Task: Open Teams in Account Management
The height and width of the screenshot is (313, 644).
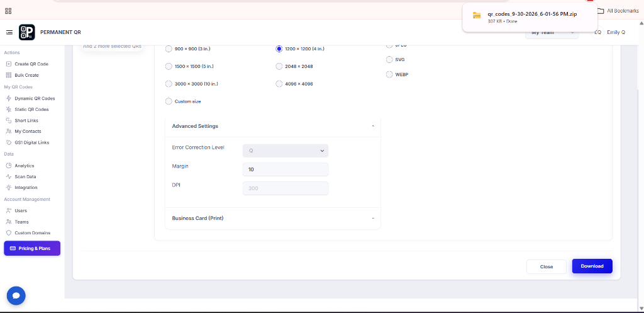Action: 22,222
